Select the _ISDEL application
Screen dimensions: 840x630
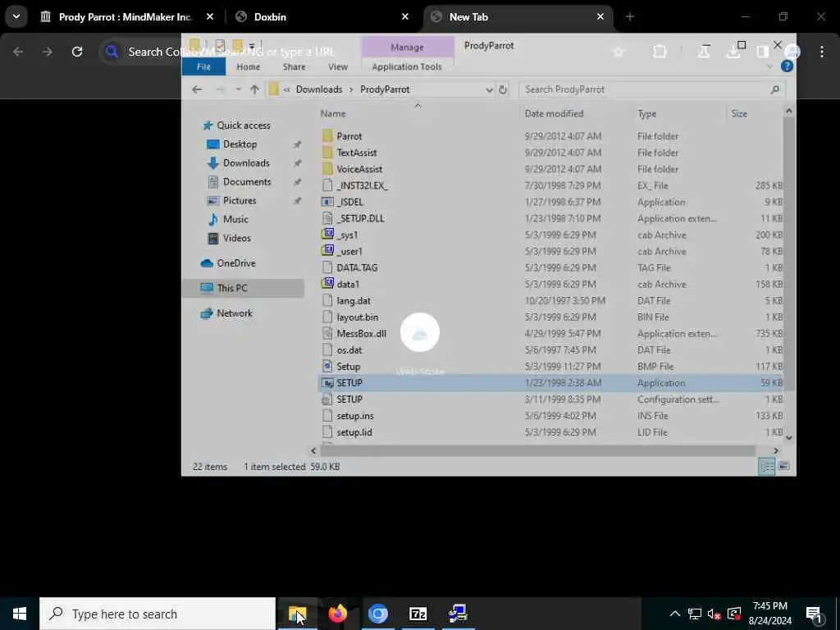coord(349,202)
